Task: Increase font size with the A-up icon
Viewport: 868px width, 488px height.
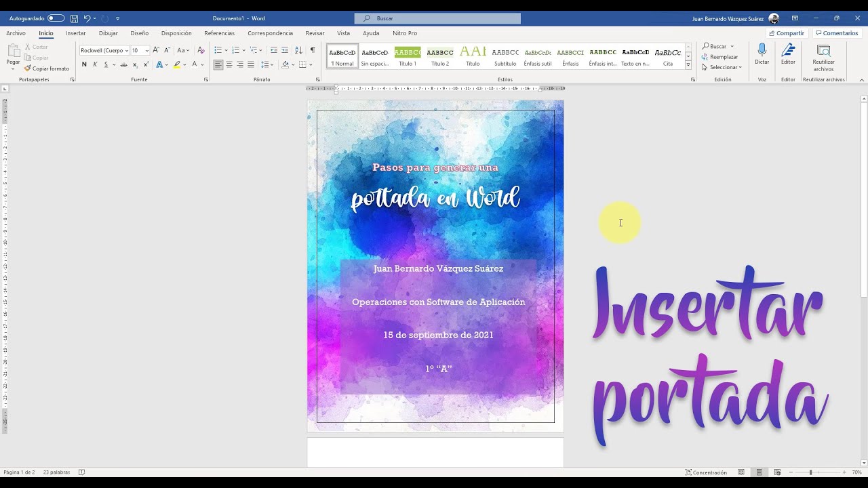Action: (x=156, y=50)
